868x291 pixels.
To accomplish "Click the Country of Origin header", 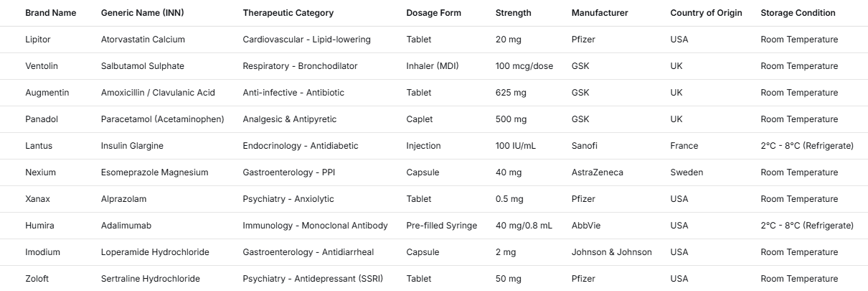I will click(706, 13).
